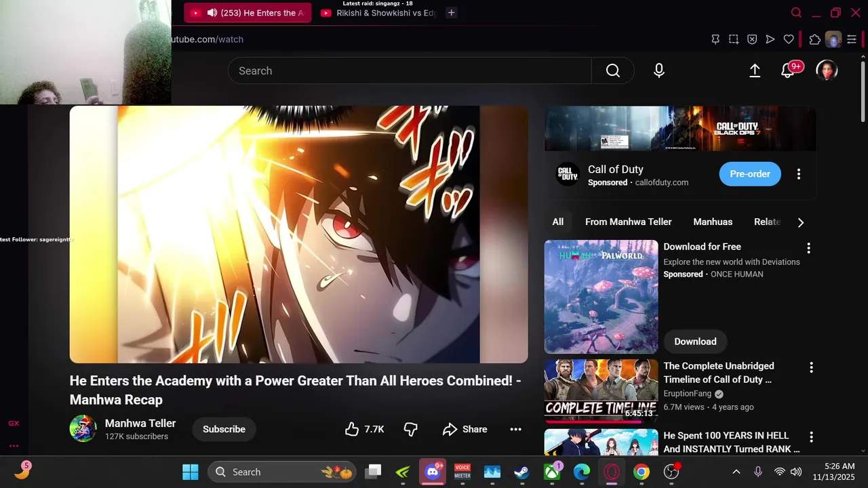
Task: Open more actions menu below video
Action: tap(515, 429)
